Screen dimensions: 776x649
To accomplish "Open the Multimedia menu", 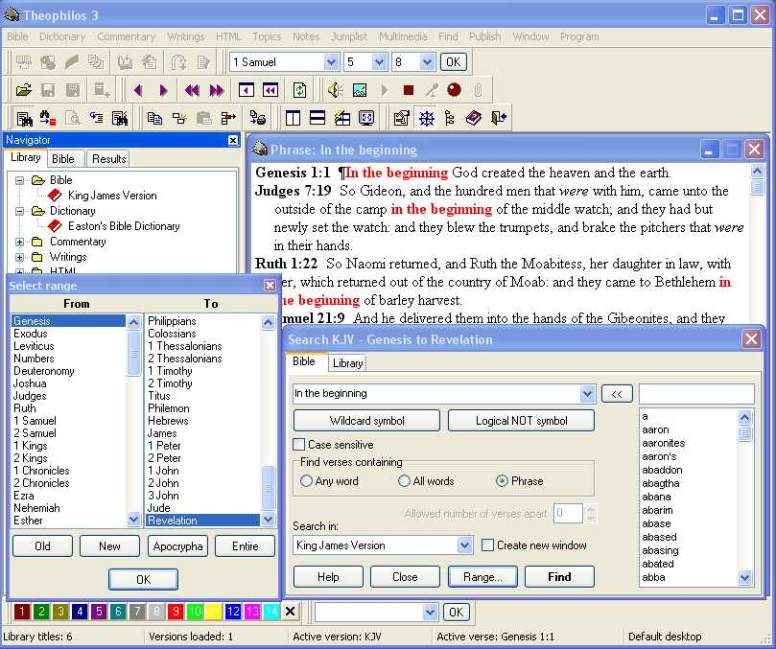I will tap(403, 37).
